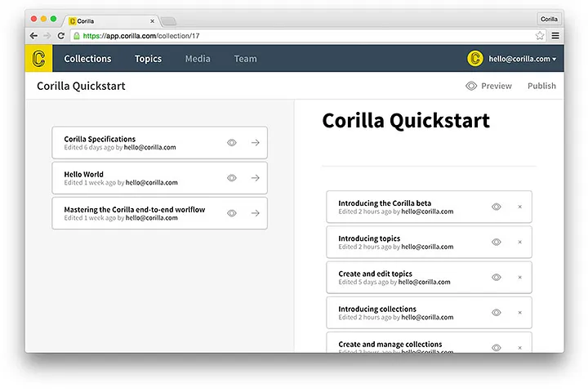588x392 pixels.
Task: Select the Introducing collections title
Action: pyautogui.click(x=377, y=309)
